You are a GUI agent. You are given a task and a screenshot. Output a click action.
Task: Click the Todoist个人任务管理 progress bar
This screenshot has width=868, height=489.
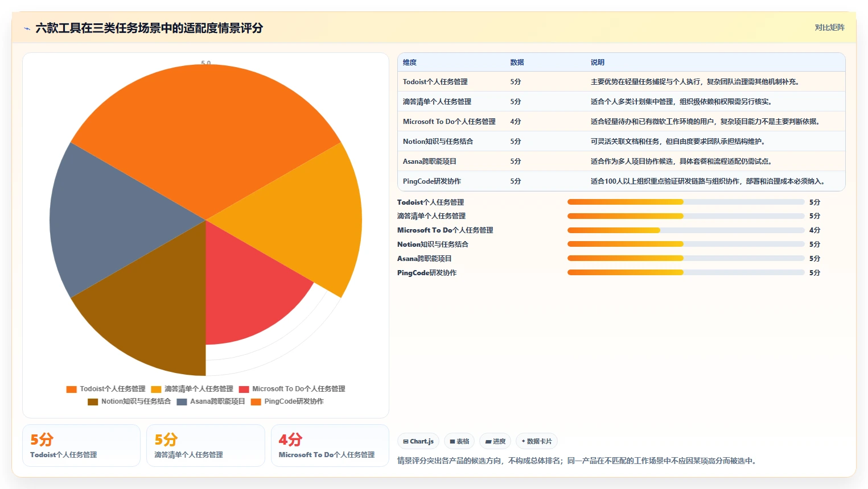(x=686, y=202)
